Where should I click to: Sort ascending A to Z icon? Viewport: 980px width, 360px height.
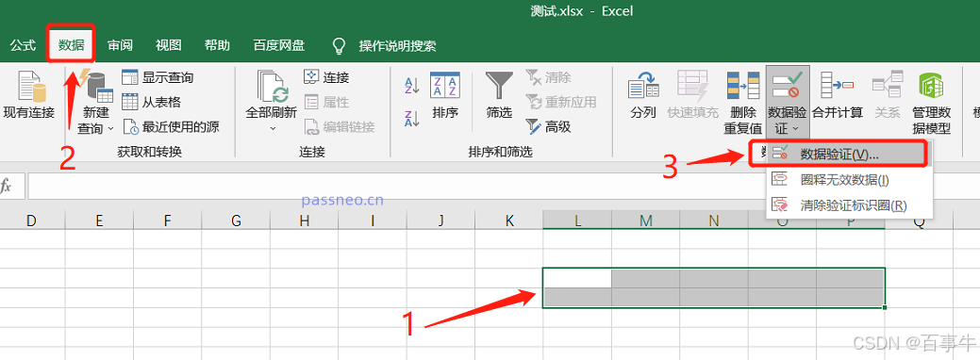point(412,86)
